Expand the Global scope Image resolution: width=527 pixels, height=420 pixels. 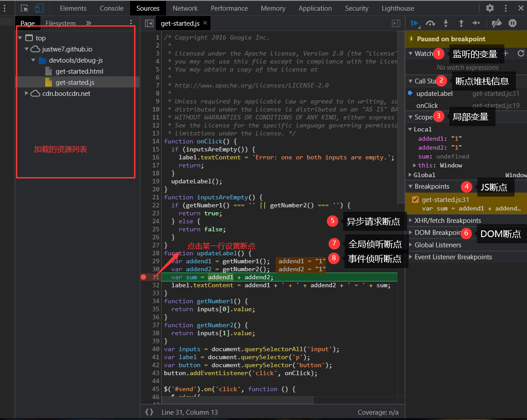coord(410,175)
